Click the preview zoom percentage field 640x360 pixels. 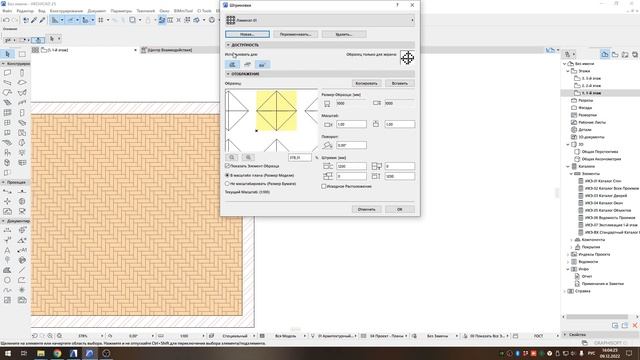(x=300, y=157)
